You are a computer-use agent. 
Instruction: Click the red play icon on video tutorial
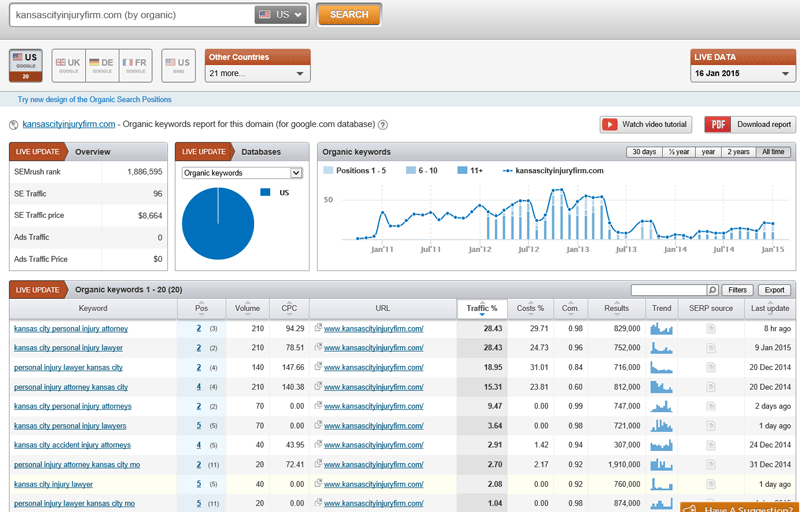click(x=610, y=124)
